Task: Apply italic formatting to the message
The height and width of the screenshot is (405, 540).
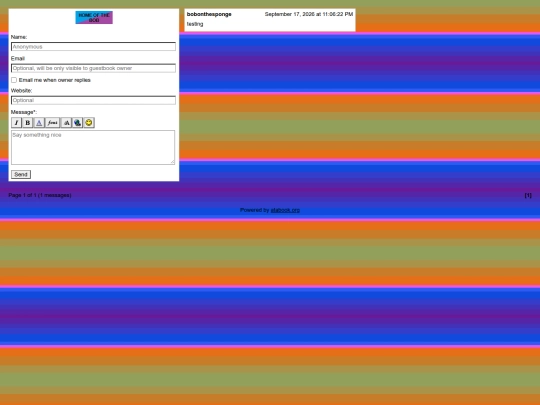Action: point(16,123)
